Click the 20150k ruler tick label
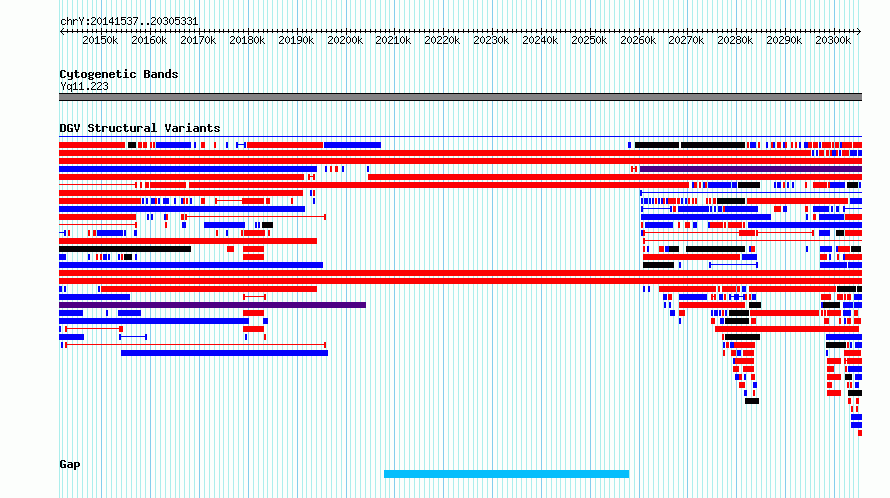 coord(100,40)
